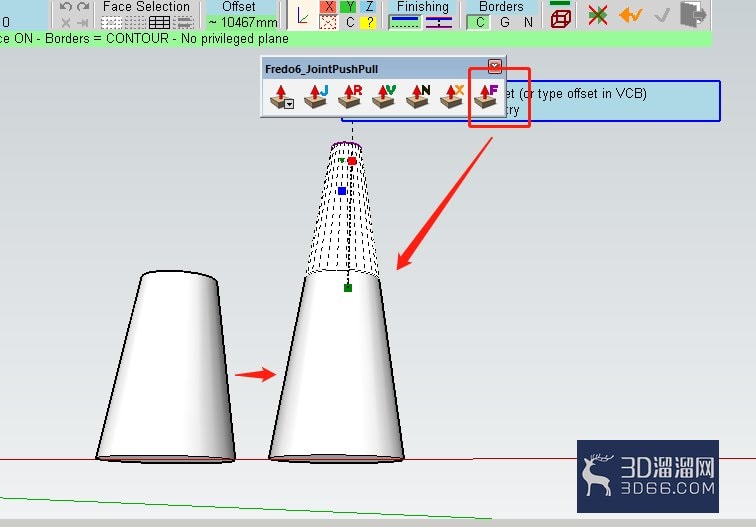Click the redo arrow in the top palette
The image size is (756, 527).
(83, 7)
